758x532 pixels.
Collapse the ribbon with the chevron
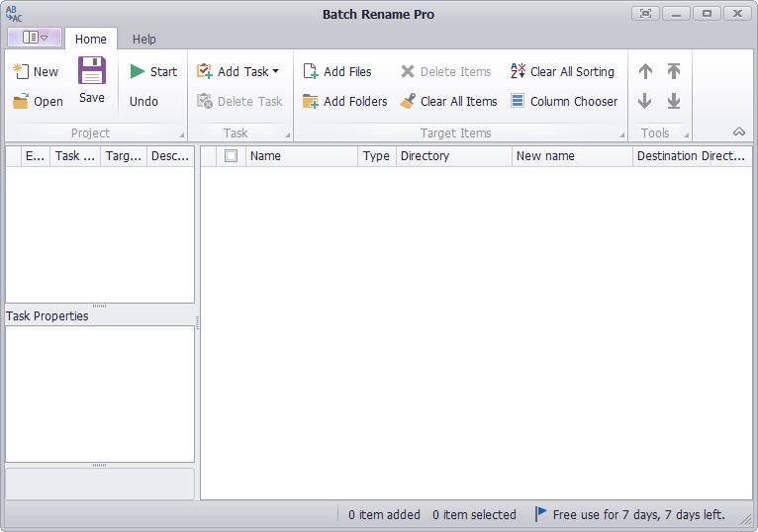click(738, 132)
